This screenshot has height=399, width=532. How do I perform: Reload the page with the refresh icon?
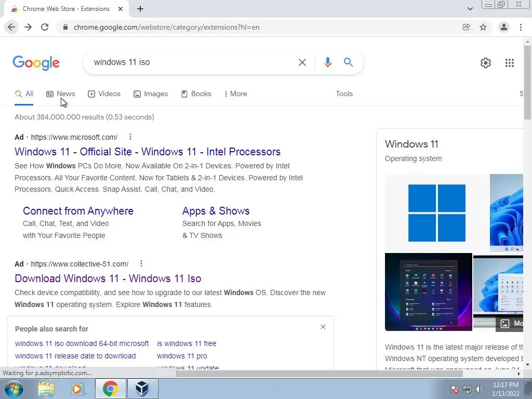tap(45, 27)
